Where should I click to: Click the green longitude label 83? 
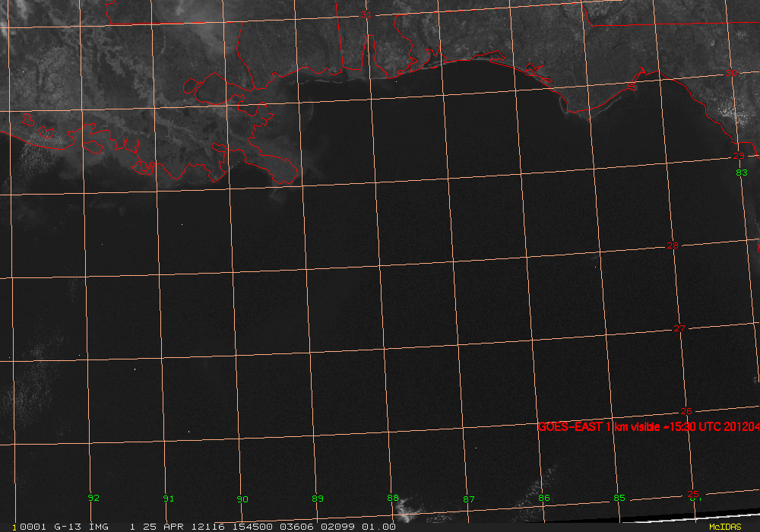[x=742, y=173]
